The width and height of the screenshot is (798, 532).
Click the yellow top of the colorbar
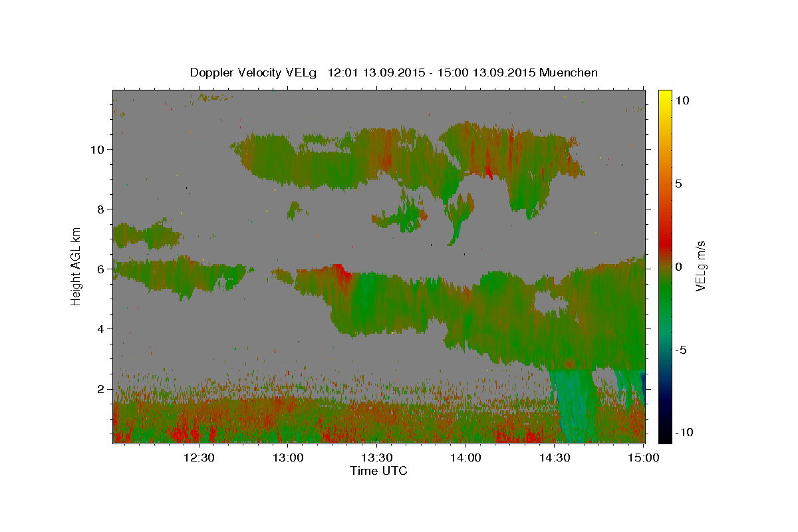[665, 96]
